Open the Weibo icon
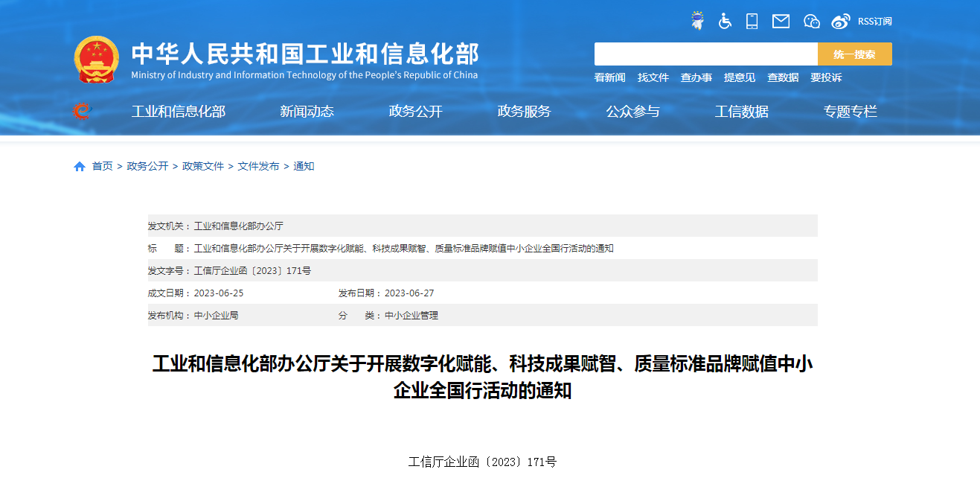 click(x=841, y=21)
